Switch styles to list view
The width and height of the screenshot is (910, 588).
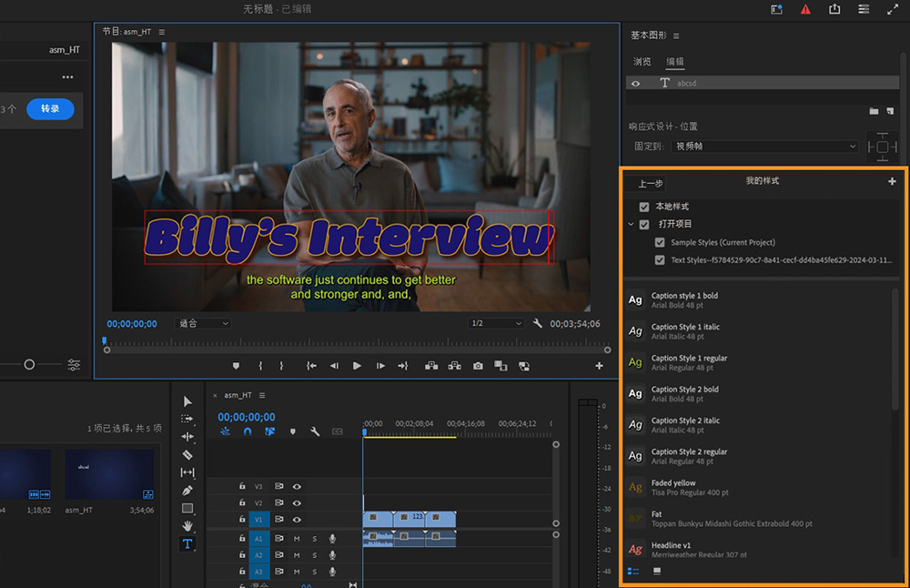tap(633, 572)
